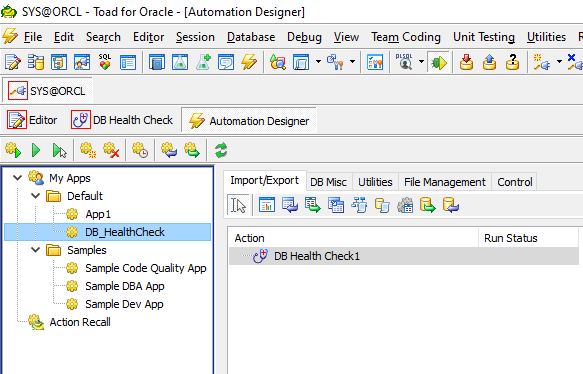Toggle the selection cursor tool in action palette
The image size is (583, 374).
coord(238,205)
